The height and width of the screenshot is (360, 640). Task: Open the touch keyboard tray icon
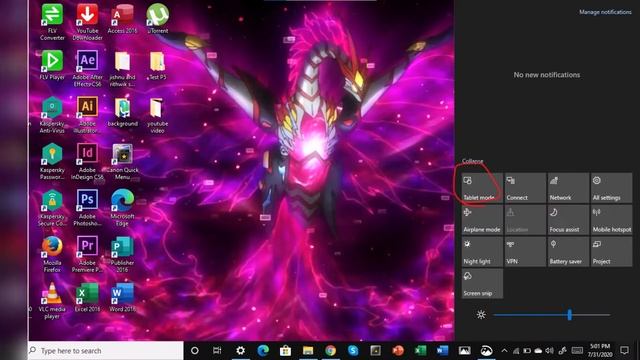point(577,350)
